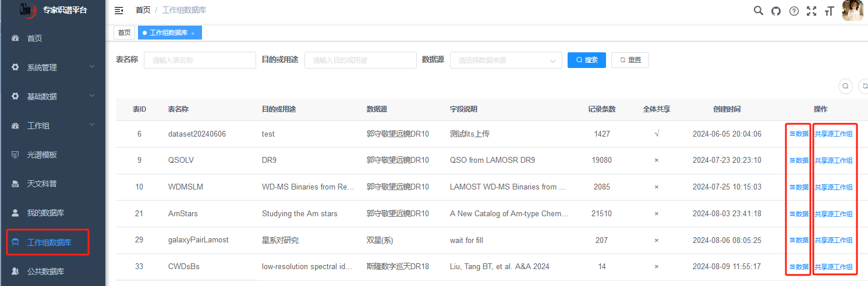
Task: Expand the 系统管理 sidebar menu
Action: (x=52, y=67)
